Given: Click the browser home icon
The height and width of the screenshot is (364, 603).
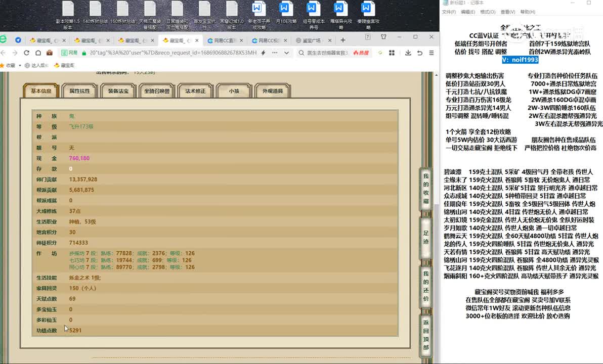Looking at the screenshot, I should [x=37, y=53].
